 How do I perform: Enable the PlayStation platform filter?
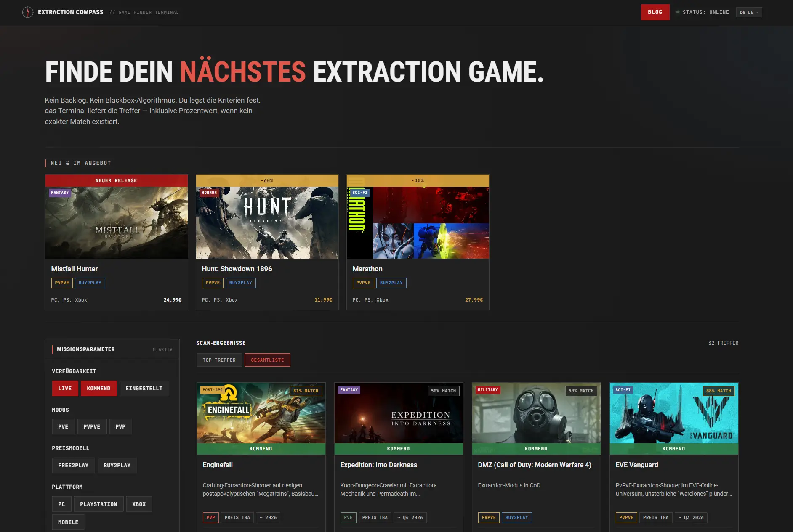[x=98, y=504]
